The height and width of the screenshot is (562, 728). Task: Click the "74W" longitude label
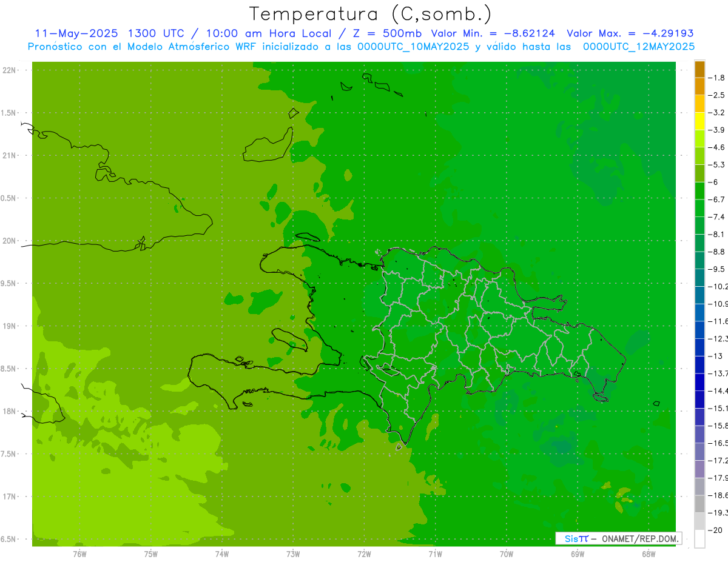(222, 554)
